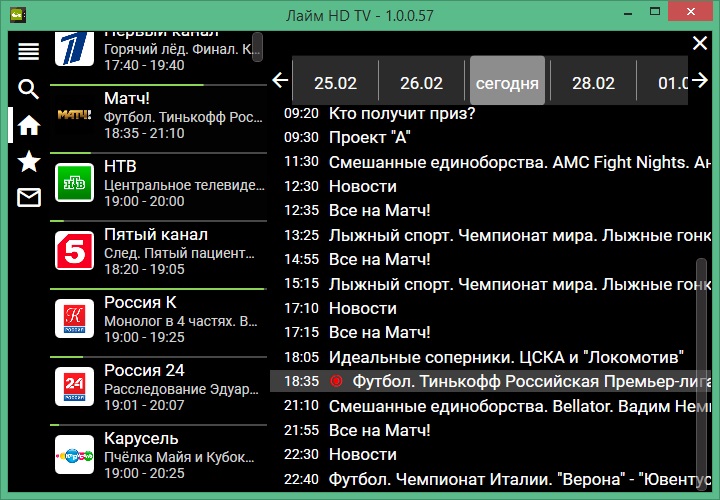This screenshot has width=720, height=500.
Task: Click the channel list scrollbar thumb
Action: 258,46
